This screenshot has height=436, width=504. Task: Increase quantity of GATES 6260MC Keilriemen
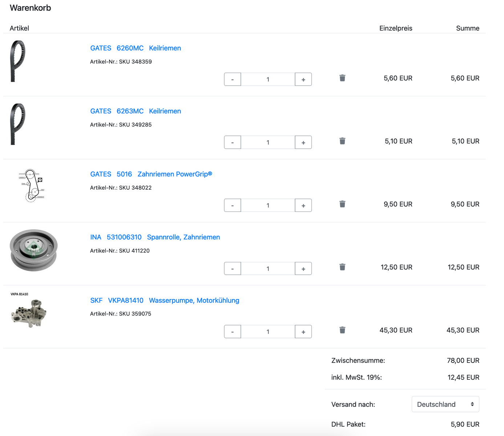point(303,79)
